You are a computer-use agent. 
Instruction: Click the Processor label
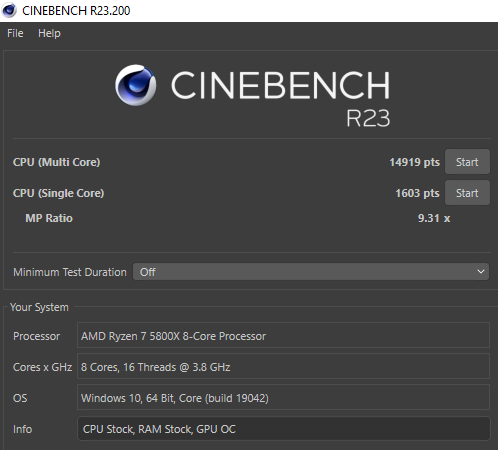tap(36, 336)
